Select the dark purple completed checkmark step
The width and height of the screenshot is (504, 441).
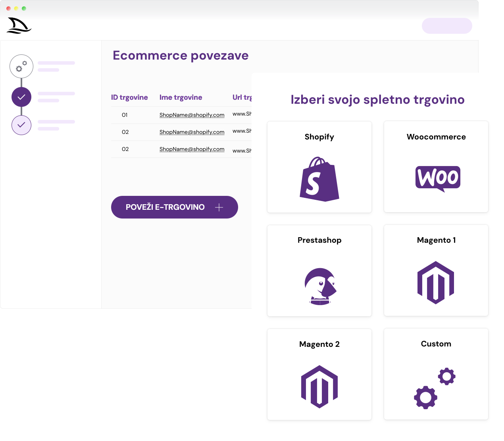[21, 97]
